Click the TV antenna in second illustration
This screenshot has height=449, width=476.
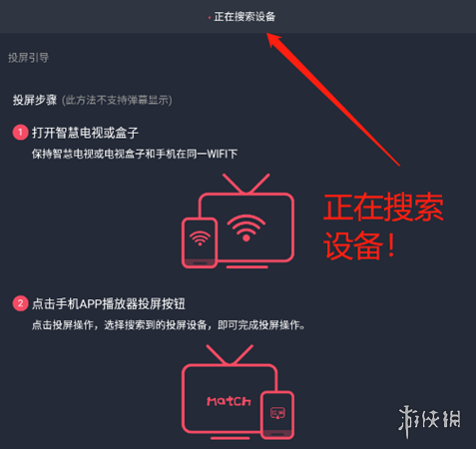tap(230, 354)
